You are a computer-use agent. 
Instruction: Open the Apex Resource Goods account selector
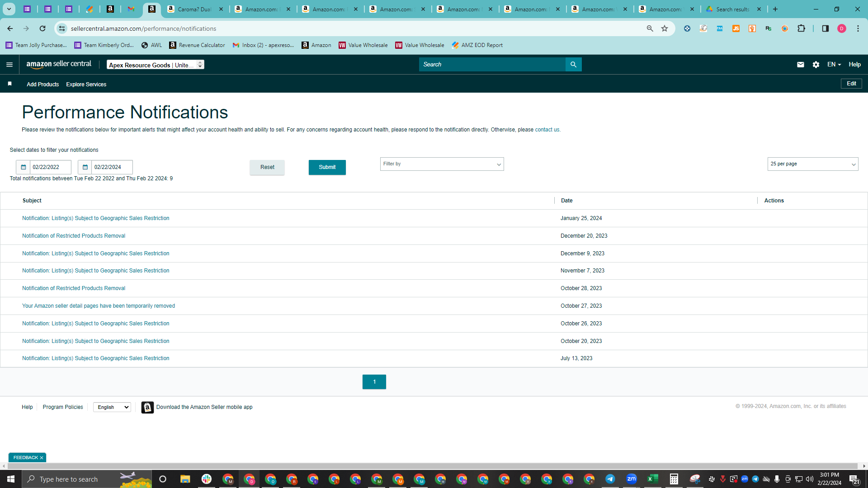tap(156, 65)
